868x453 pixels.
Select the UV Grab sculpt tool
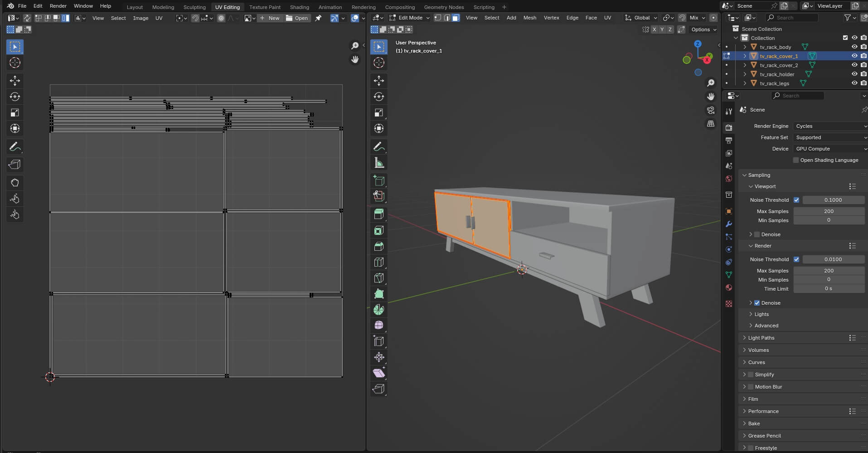coord(15,183)
